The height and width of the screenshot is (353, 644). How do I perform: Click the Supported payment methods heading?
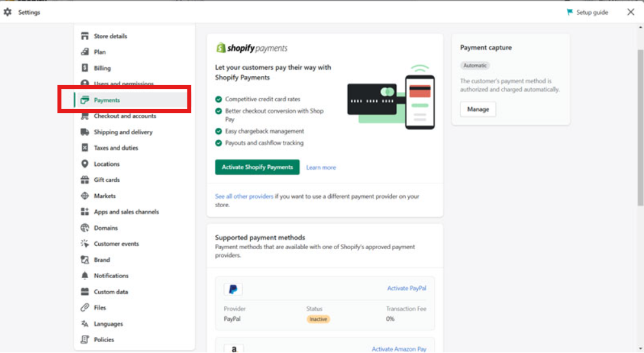pos(260,237)
